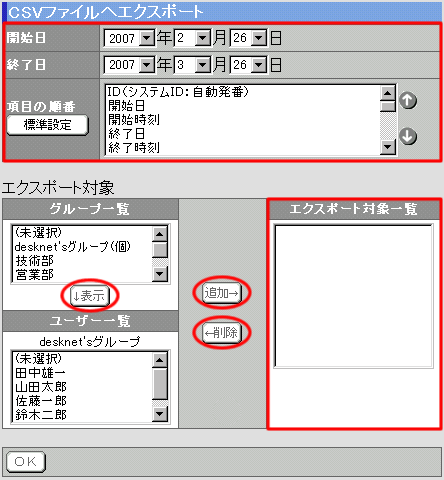Screen dimensions: 444x480
Task: Click the ↓表示 button under group list
Action: [x=90, y=296]
